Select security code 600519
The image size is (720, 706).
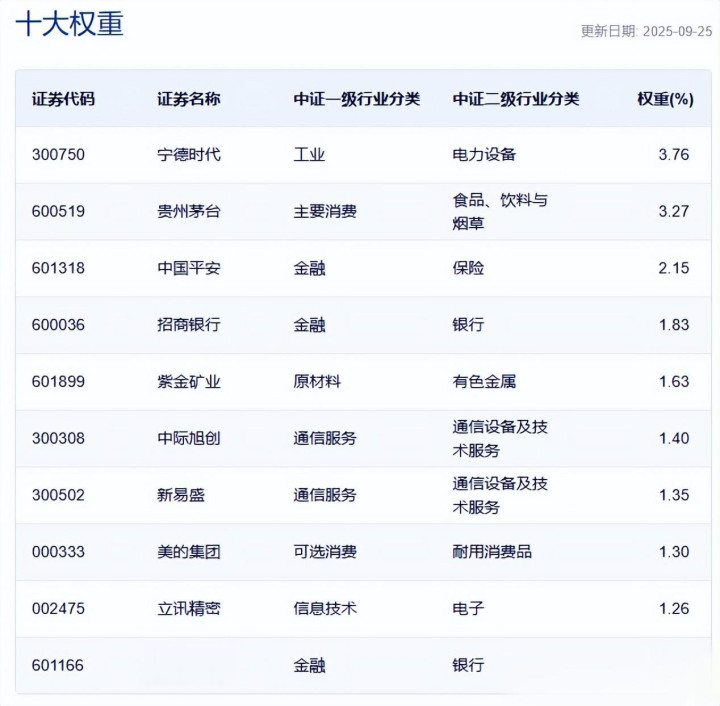point(58,212)
